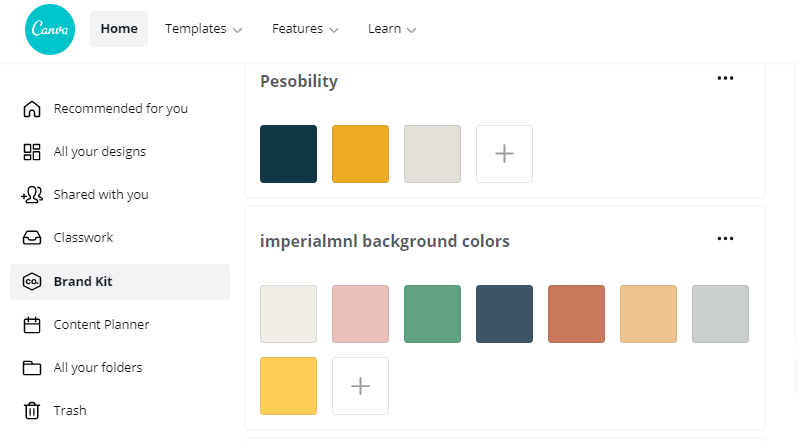
Task: Click the inbox tray icon beside Classwork
Action: point(32,238)
